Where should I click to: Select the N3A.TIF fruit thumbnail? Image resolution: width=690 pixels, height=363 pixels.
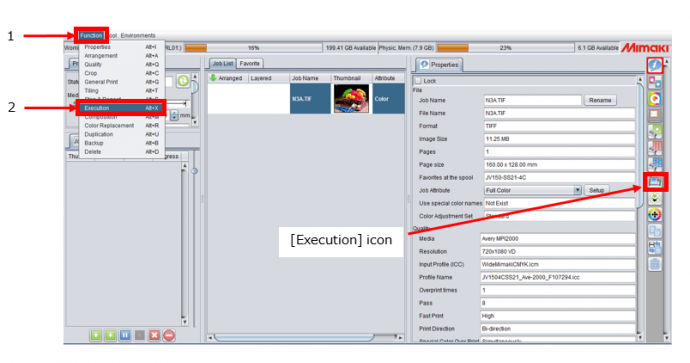351,99
